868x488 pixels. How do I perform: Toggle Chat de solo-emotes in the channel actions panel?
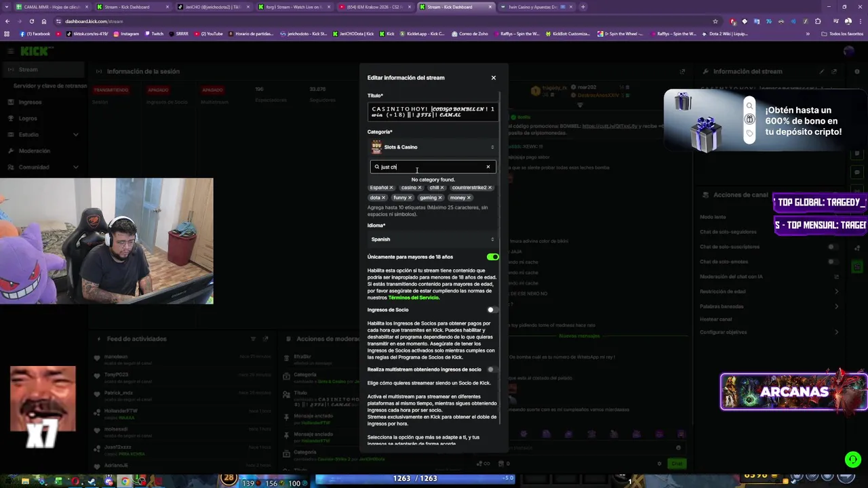coord(833,262)
